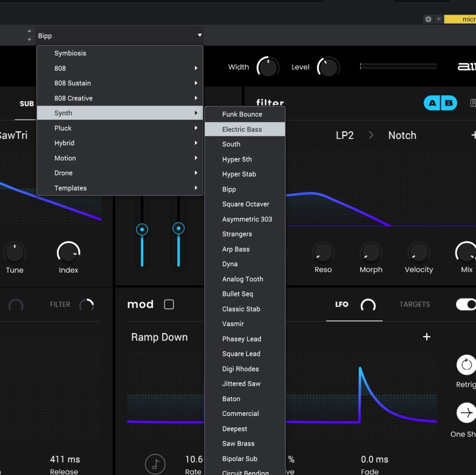
Task: Click the filter Morph knob
Action: [371, 253]
